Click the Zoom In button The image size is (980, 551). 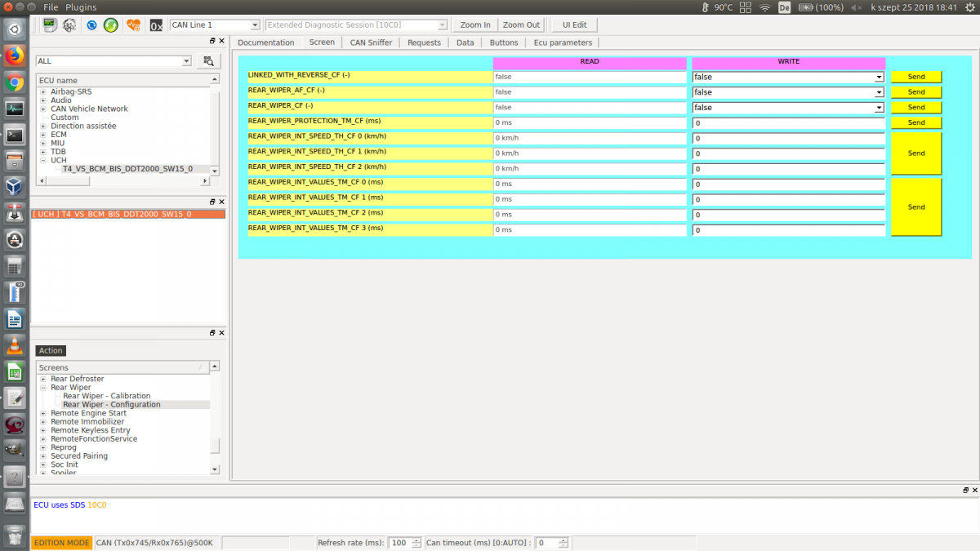tap(475, 25)
